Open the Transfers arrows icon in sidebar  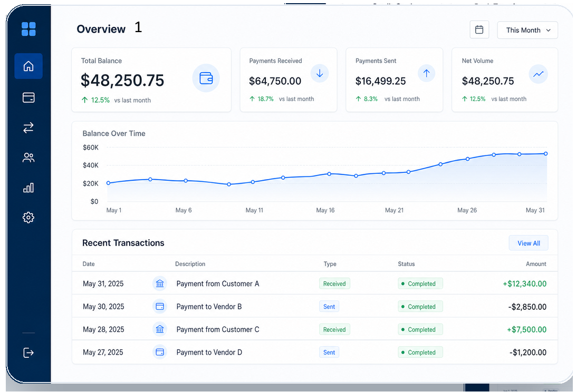point(28,128)
